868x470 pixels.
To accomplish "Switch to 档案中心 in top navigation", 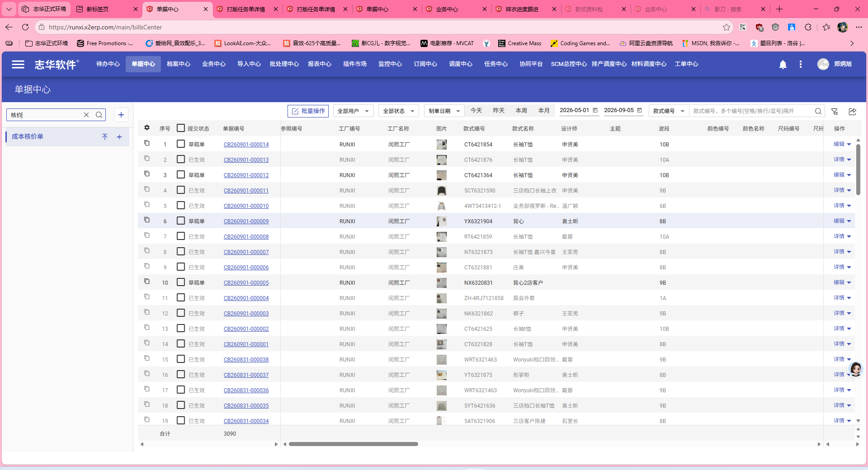I will [179, 64].
